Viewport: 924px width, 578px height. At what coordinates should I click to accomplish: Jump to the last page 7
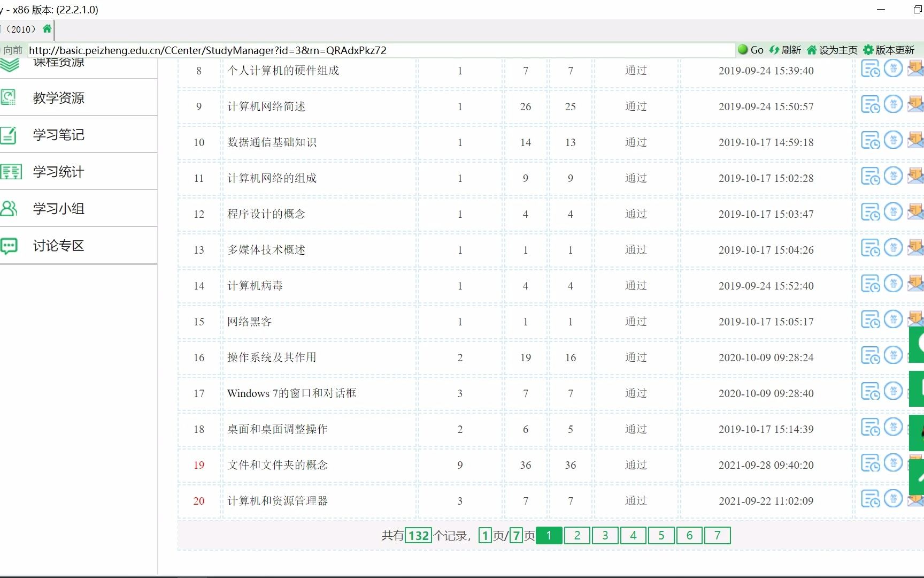pyautogui.click(x=718, y=535)
